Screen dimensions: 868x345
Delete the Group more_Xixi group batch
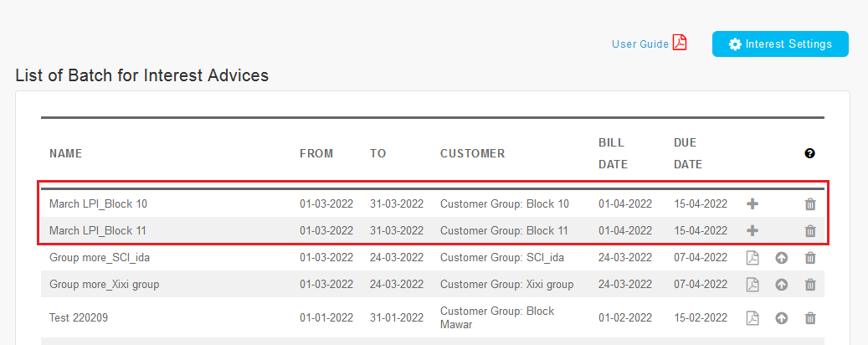pos(809,285)
